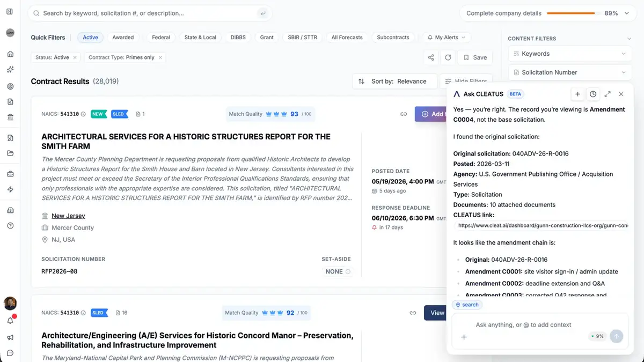The width and height of the screenshot is (644, 362).
Task: Open the target icon in sidebar
Action: [10, 86]
